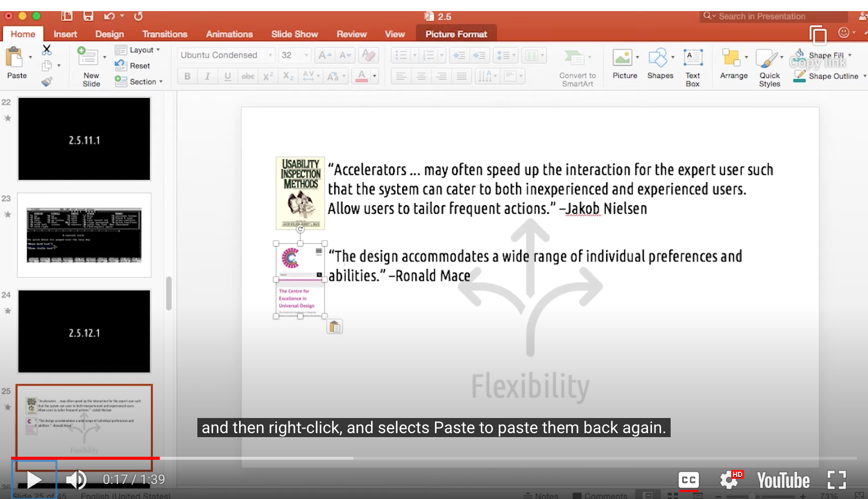The height and width of the screenshot is (499, 868).
Task: Click the Reset button
Action: [x=133, y=65]
